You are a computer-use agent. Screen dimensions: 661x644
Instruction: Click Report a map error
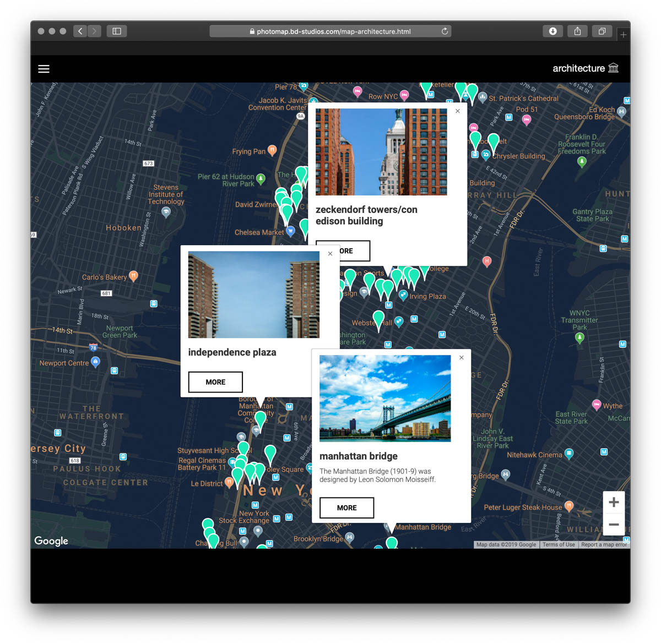coord(604,544)
